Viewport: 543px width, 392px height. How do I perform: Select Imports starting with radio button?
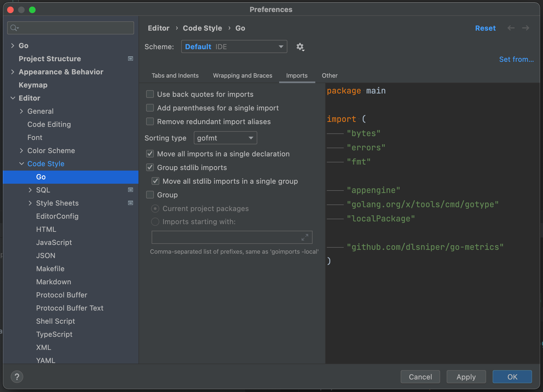click(155, 222)
